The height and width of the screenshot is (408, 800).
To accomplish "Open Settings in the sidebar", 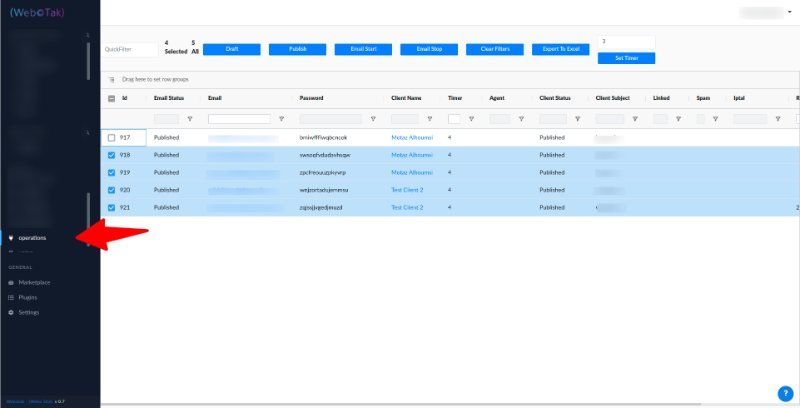I will point(29,312).
